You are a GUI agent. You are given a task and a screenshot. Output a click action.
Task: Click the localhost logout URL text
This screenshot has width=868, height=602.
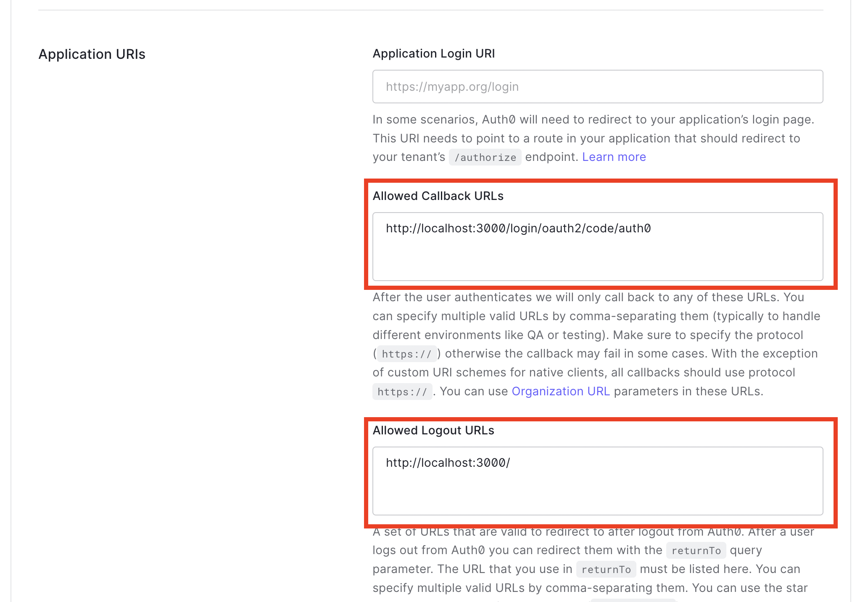tap(448, 463)
